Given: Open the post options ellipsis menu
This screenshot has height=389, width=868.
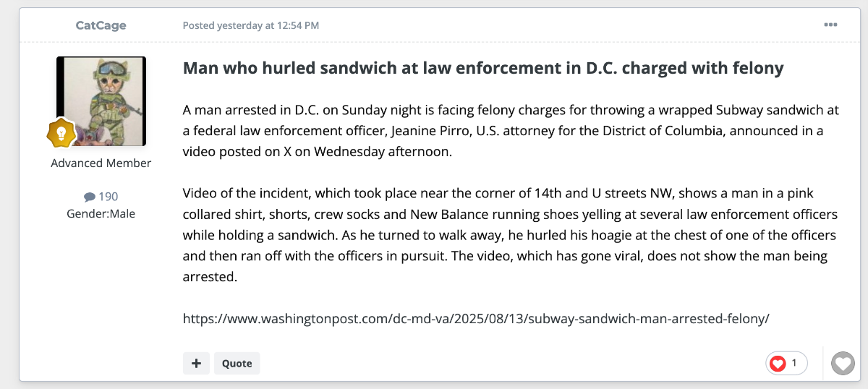Looking at the screenshot, I should pyautogui.click(x=830, y=25).
